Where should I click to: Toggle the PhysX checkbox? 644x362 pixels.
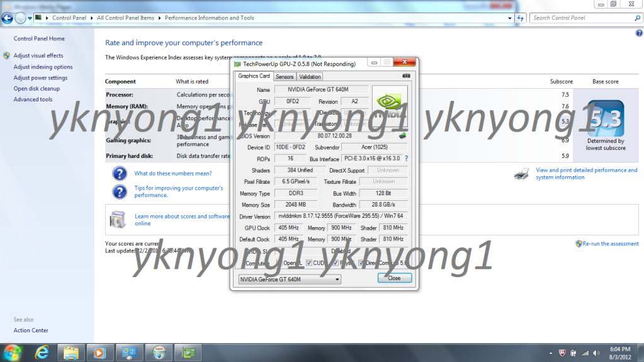click(336, 263)
